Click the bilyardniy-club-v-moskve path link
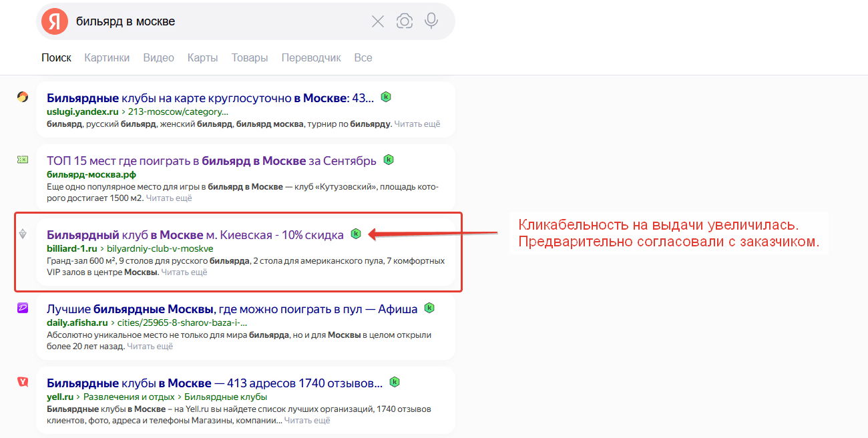Image resolution: width=868 pixels, height=438 pixels. point(160,248)
